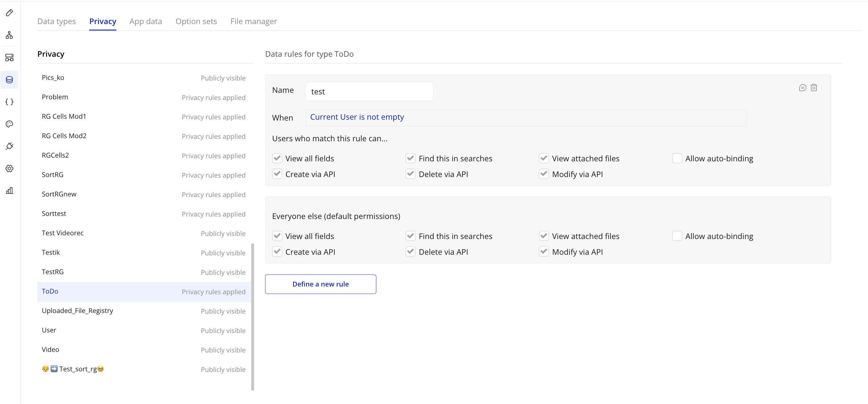The width and height of the screenshot is (868, 404).
Task: Open the Styles palette icon
Action: pyautogui.click(x=10, y=124)
